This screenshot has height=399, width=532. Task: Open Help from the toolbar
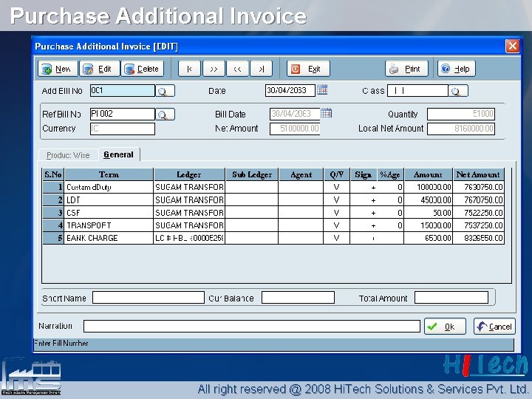click(457, 69)
